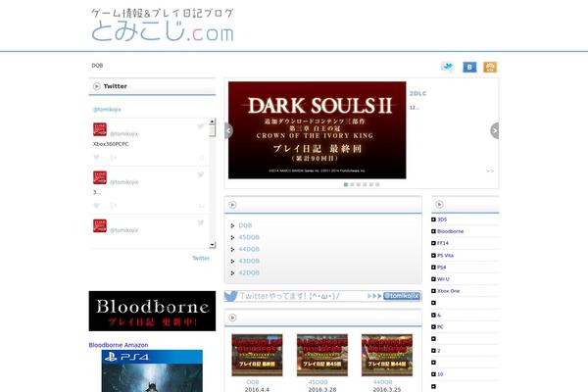
Task: Open 'DQB' entry in recent posts list
Action: 245,225
